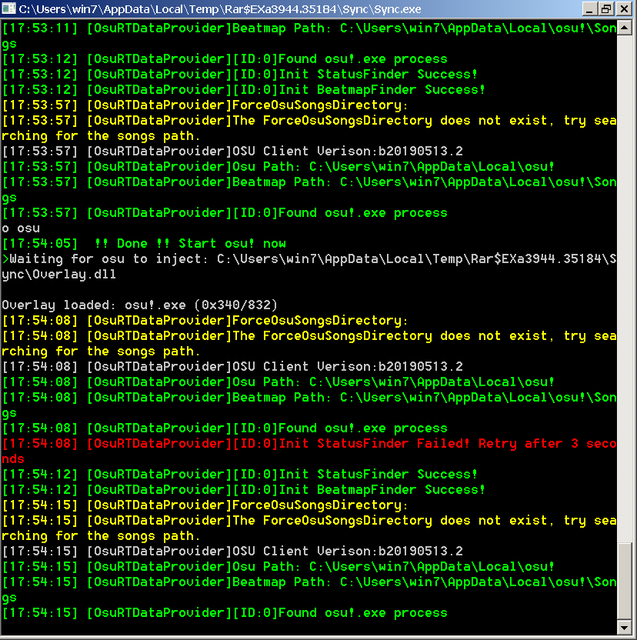
Task: Click the 17:53:57 'ForceOsuSongsDirectory:' yellow line
Action: [x=205, y=105]
